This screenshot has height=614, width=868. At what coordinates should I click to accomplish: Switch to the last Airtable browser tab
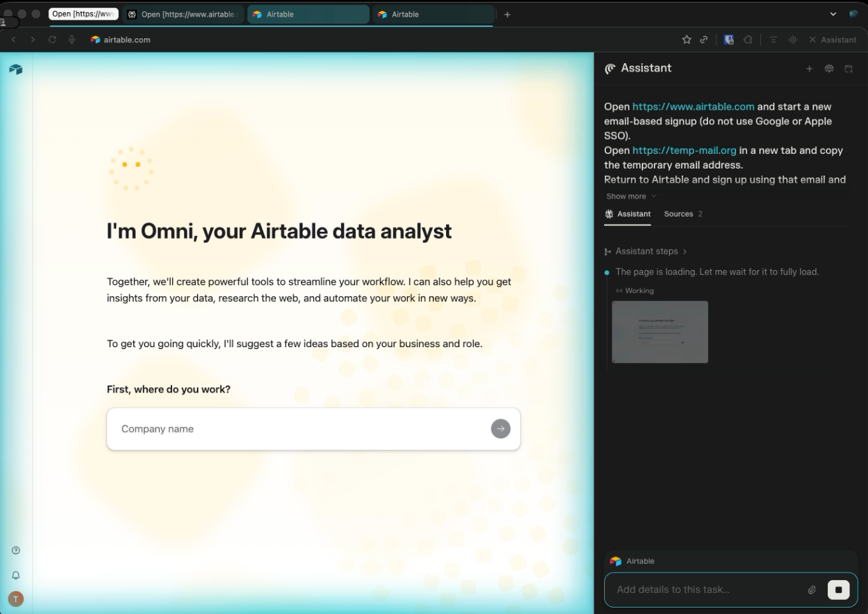pos(433,14)
